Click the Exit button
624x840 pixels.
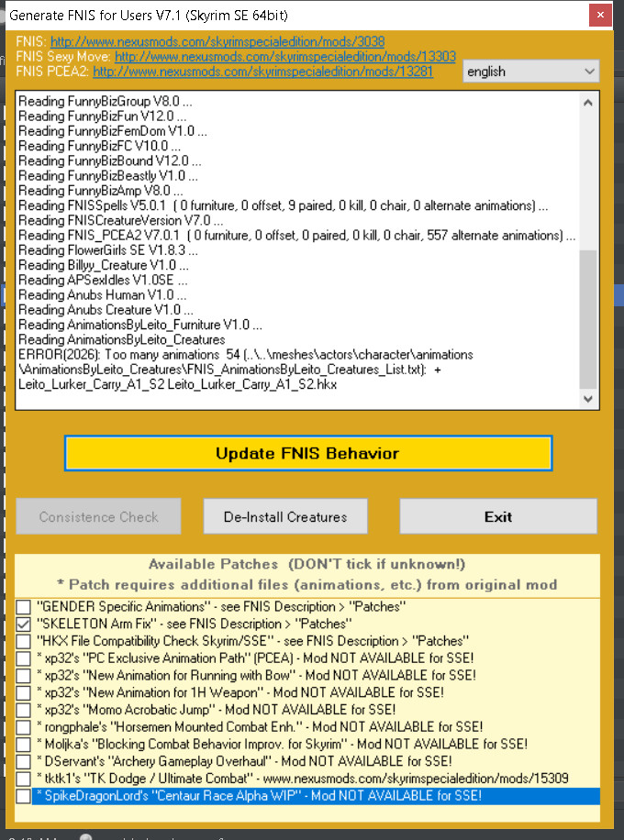(498, 516)
